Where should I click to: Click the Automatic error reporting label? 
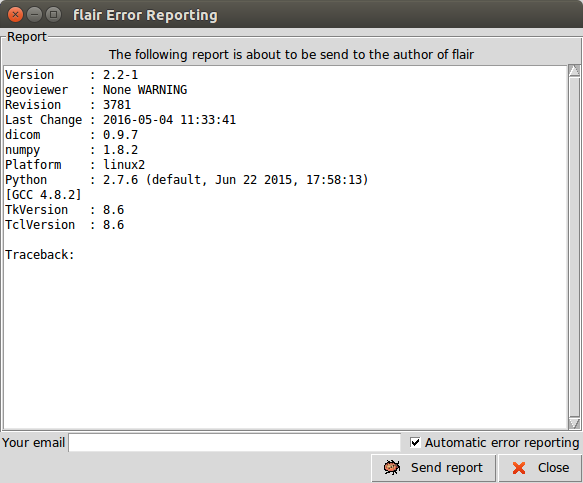pos(502,442)
